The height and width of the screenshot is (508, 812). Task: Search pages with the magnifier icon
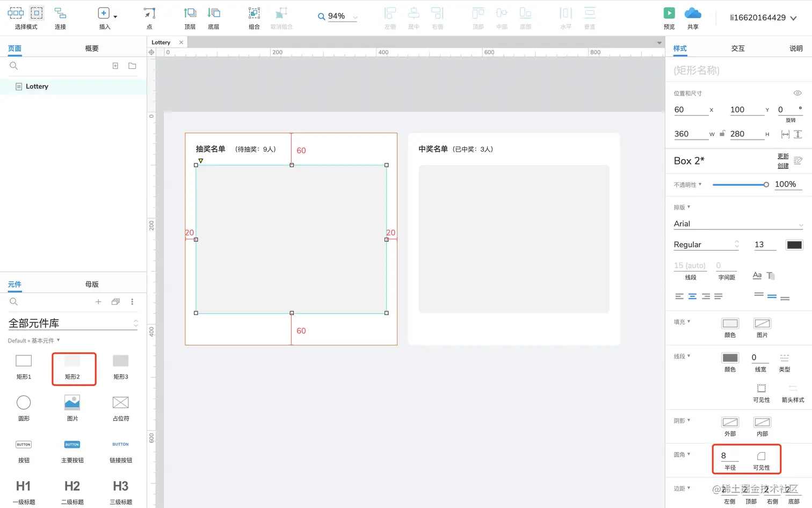tap(14, 66)
